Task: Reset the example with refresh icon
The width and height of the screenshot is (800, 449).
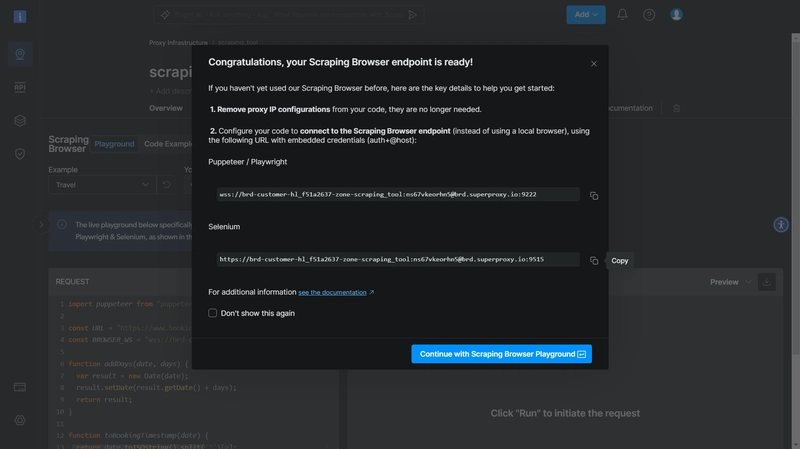Action: pyautogui.click(x=166, y=185)
